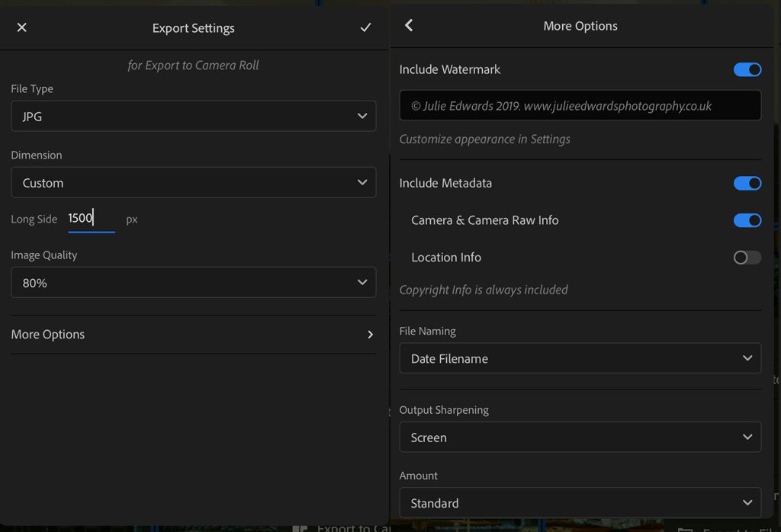Disable the Include Watermark toggle

[x=747, y=69]
